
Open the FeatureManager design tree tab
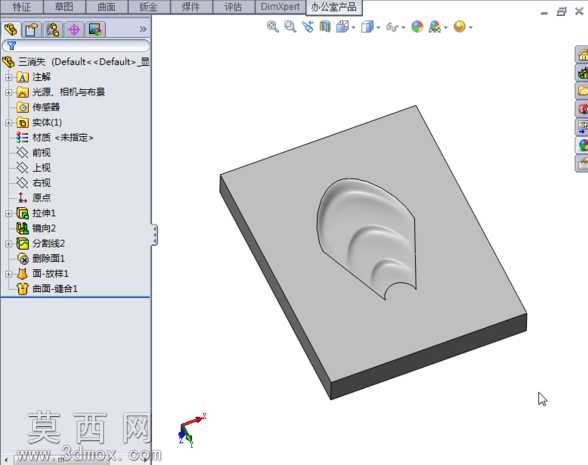pos(11,29)
